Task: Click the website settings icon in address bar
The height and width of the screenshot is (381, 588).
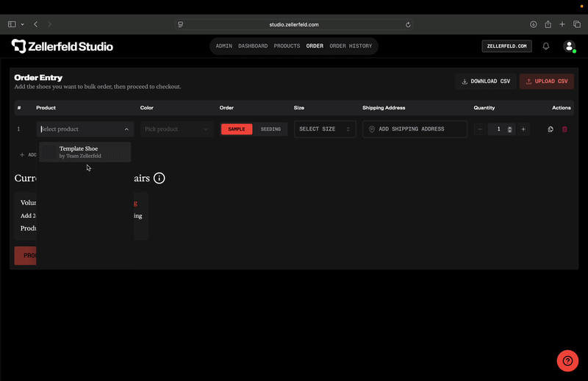Action: (181, 25)
